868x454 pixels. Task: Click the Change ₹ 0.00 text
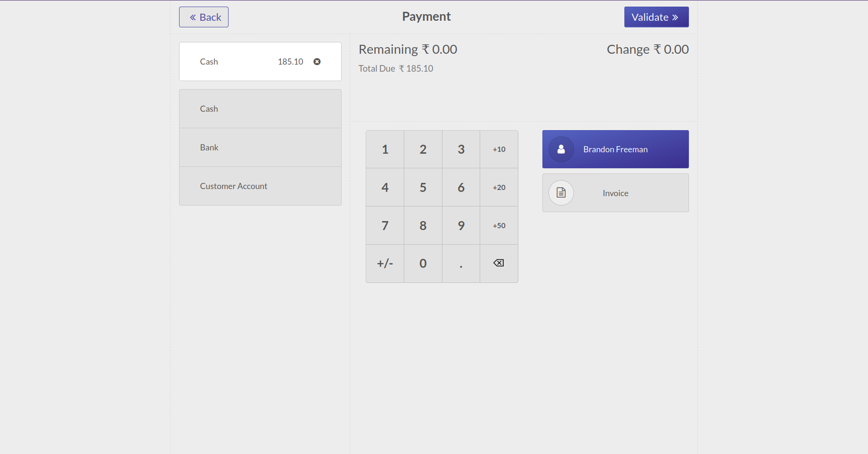click(x=648, y=49)
